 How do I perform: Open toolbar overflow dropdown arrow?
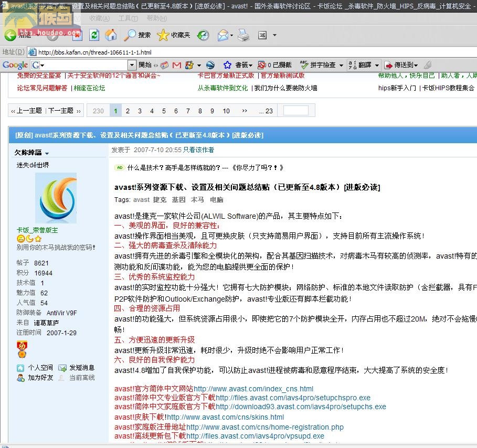pos(274,35)
